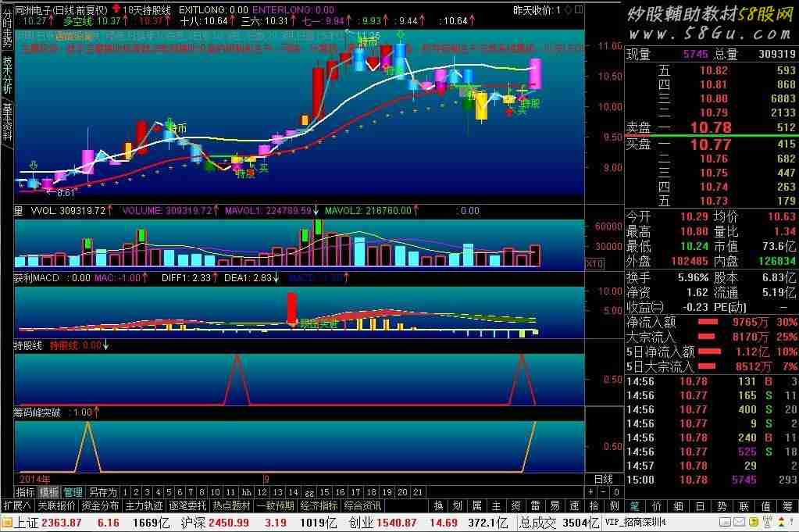Open the 技术分析 vertical side tab
Viewport: 799px width, 532px height.
click(7, 76)
